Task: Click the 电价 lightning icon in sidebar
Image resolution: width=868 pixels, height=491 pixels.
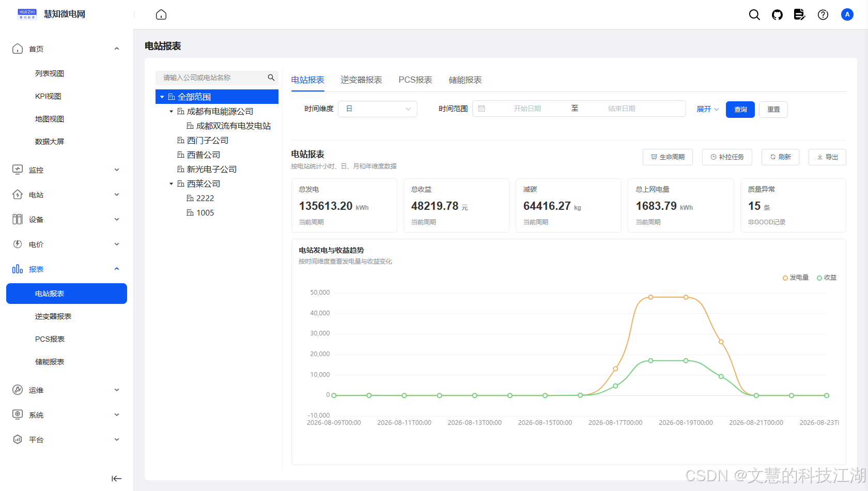Action: click(x=18, y=244)
